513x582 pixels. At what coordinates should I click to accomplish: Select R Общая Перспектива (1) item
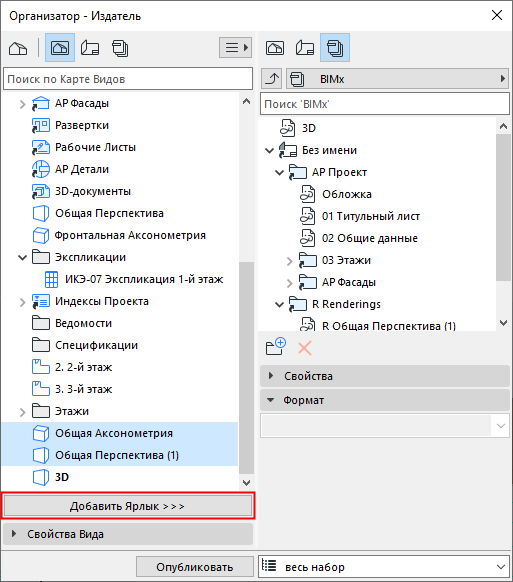point(389,326)
